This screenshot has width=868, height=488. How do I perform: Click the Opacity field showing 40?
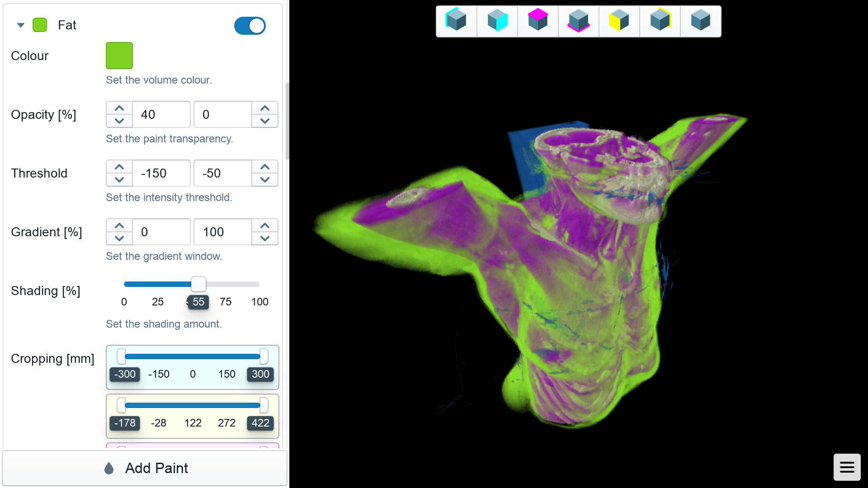click(x=161, y=114)
